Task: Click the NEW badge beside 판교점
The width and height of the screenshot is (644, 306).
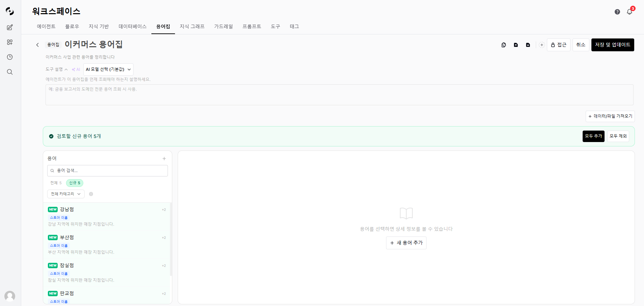Action: (53, 294)
